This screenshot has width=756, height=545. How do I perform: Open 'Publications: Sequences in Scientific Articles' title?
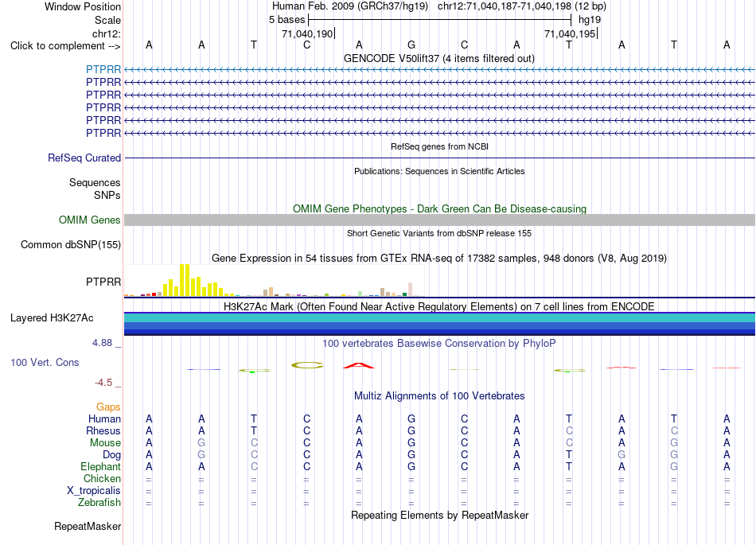(439, 171)
